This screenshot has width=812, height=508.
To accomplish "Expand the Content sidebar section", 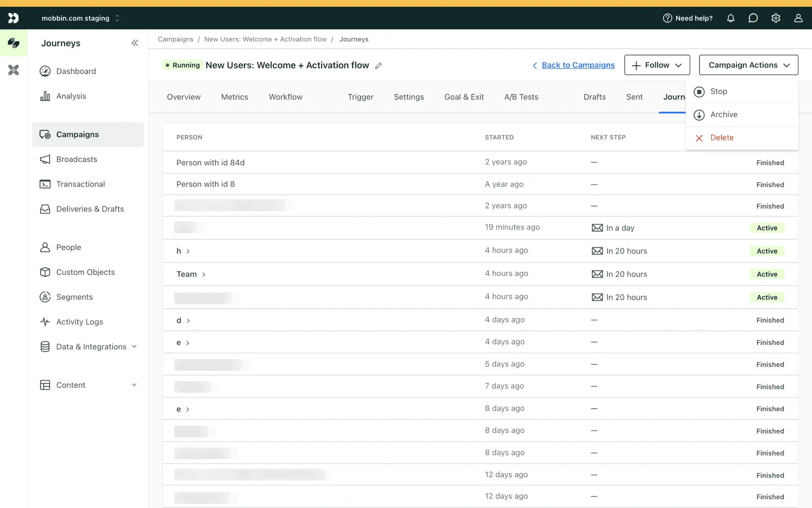I will click(x=88, y=385).
